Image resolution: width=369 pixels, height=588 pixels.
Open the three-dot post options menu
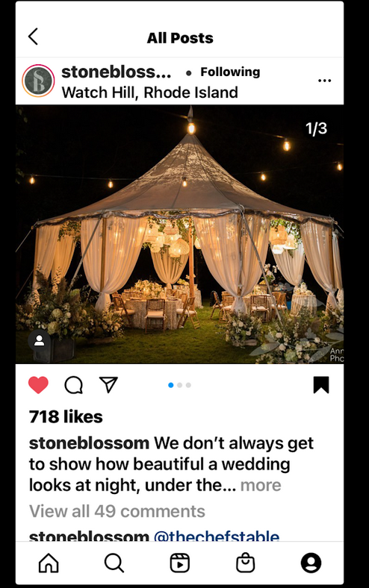coord(324,81)
